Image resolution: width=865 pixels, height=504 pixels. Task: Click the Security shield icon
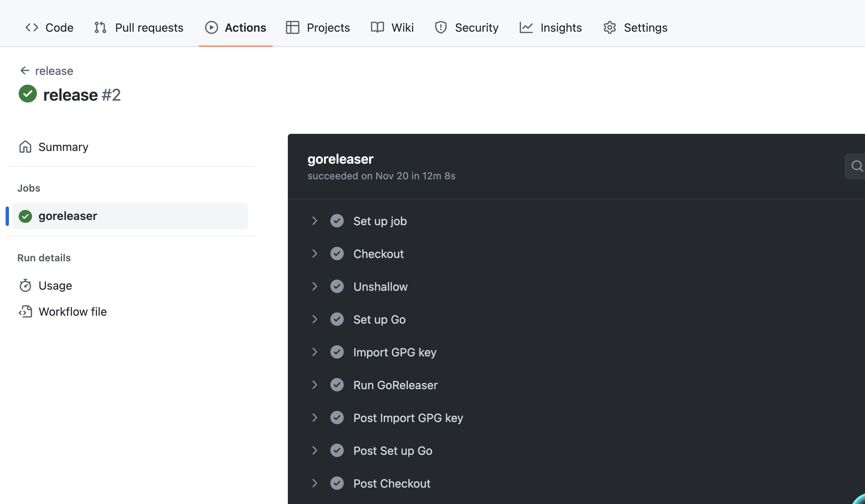(x=441, y=28)
